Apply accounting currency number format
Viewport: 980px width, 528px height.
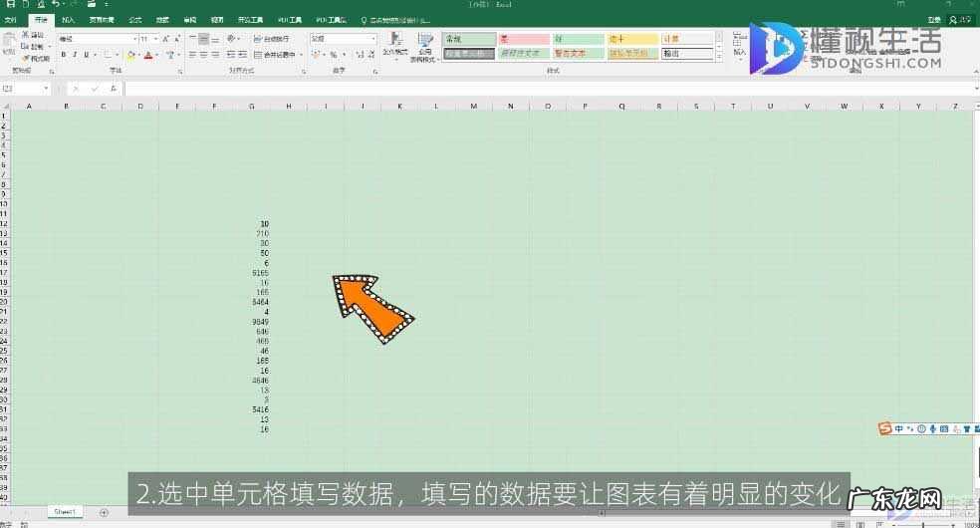click(x=317, y=55)
